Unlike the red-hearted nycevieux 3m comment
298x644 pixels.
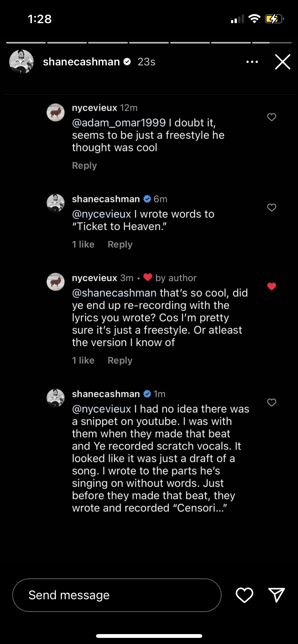pyautogui.click(x=272, y=286)
